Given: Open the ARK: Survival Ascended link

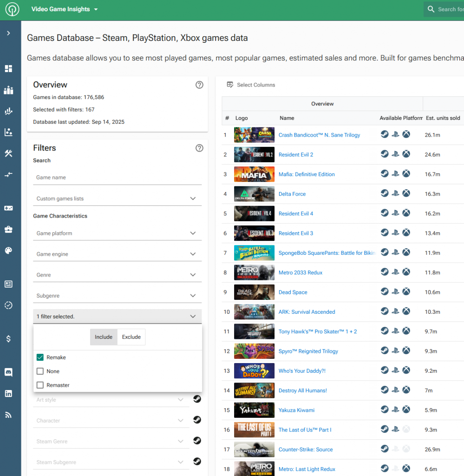Looking at the screenshot, I should [307, 312].
